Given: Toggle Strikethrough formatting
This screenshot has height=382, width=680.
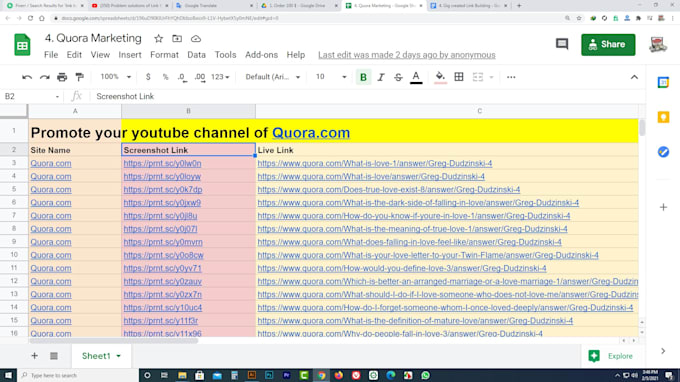Looking at the screenshot, I should [x=398, y=77].
